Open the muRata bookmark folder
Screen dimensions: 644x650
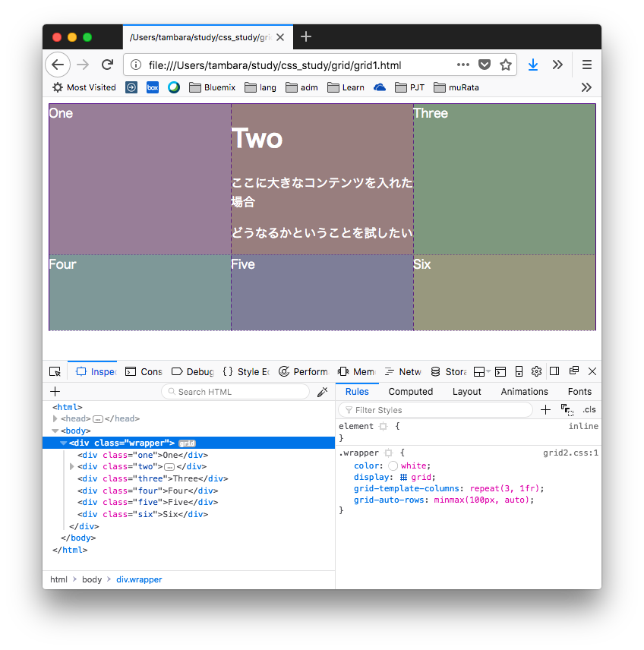point(456,87)
